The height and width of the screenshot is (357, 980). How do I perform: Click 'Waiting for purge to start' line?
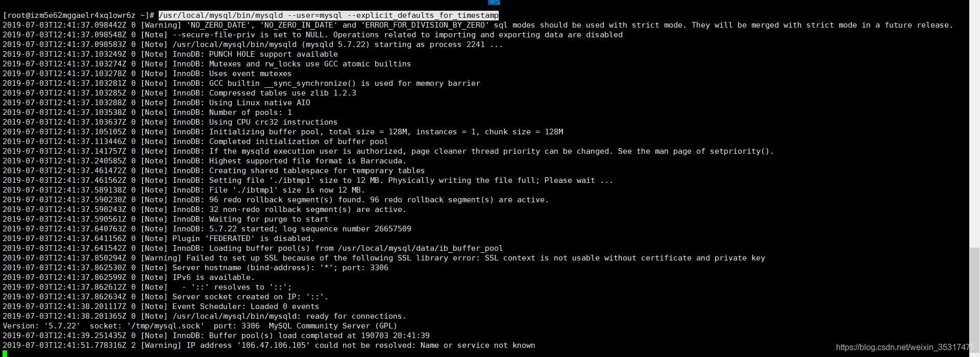click(165, 219)
